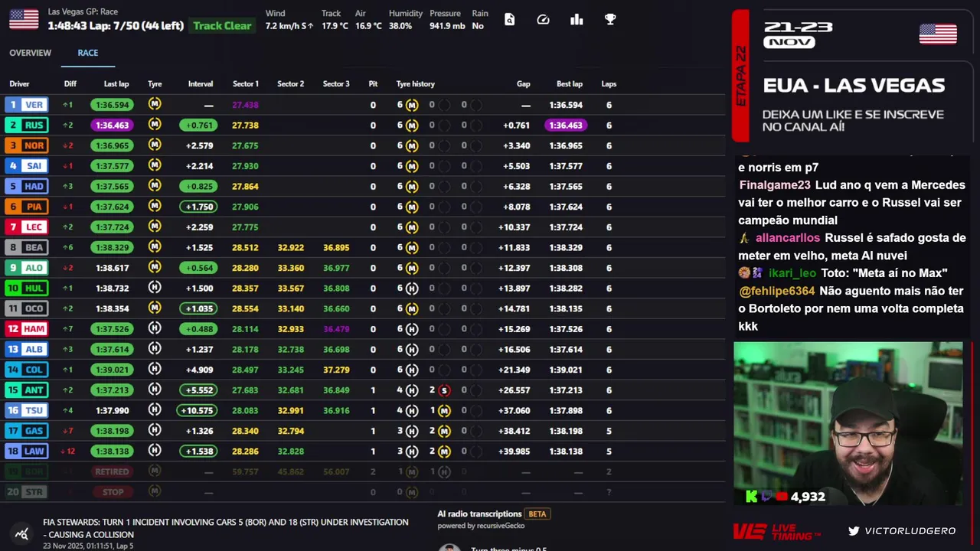The height and width of the screenshot is (551, 980).
Task: Click chat username allancarlos
Action: click(788, 238)
